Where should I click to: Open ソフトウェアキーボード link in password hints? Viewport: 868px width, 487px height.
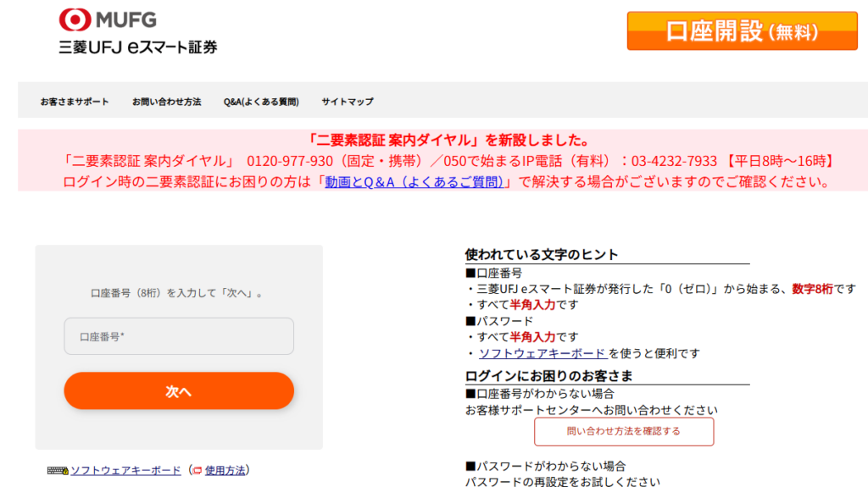click(542, 353)
